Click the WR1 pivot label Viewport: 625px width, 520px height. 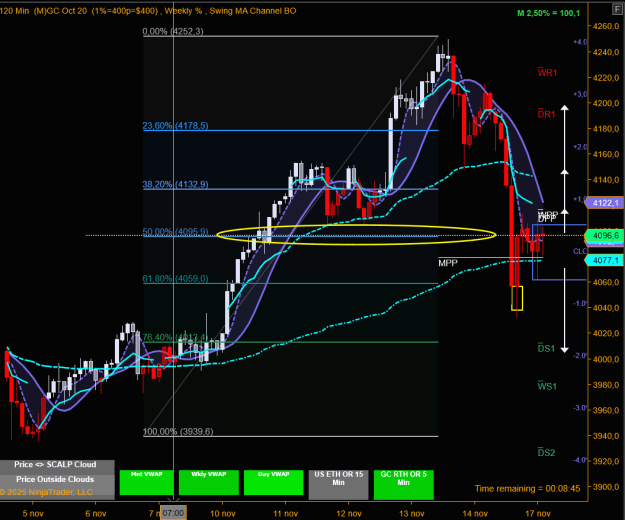(x=547, y=73)
